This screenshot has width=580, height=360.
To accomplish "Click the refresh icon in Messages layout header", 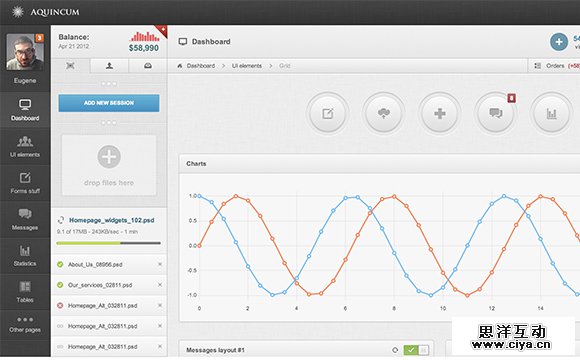I will point(395,350).
